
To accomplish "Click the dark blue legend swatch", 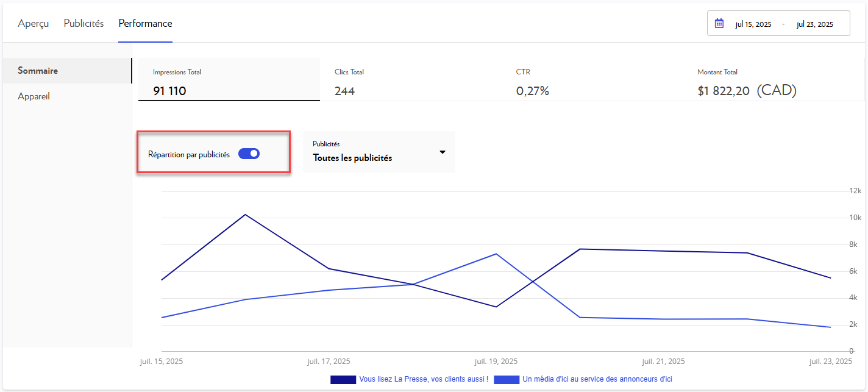I will point(343,379).
